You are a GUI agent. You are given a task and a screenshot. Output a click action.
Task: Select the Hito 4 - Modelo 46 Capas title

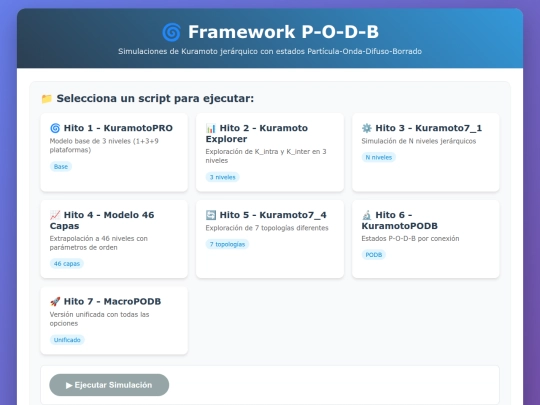[x=102, y=220]
